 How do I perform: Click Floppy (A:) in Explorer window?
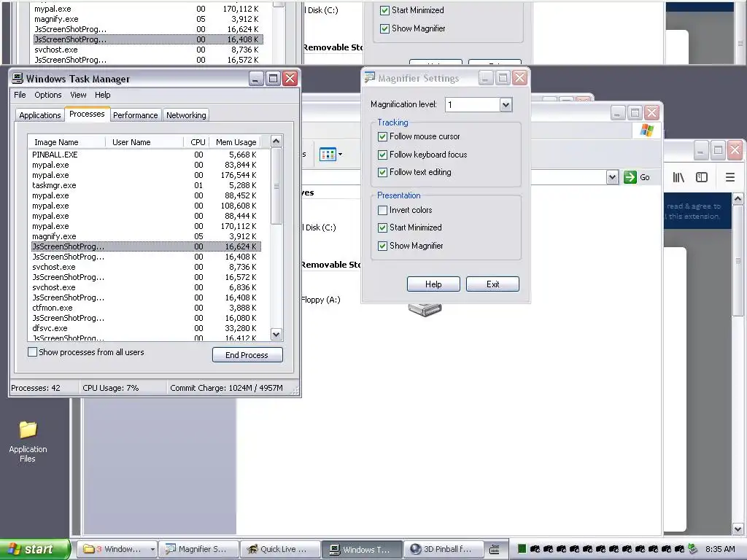[x=321, y=300]
